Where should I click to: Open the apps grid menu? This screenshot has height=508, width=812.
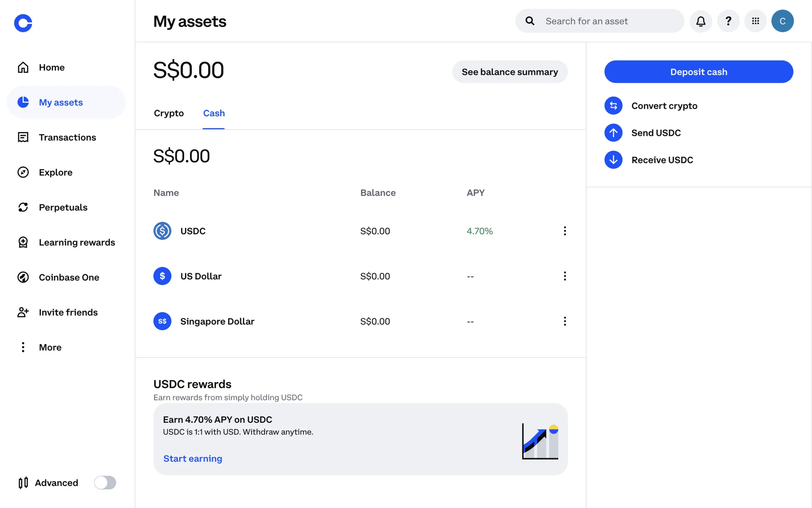(x=755, y=21)
